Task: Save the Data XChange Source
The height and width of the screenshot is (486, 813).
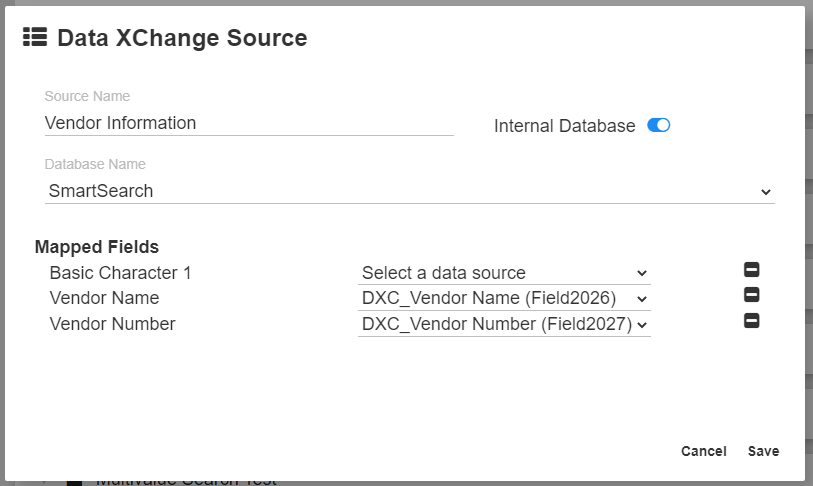Action: [763, 451]
